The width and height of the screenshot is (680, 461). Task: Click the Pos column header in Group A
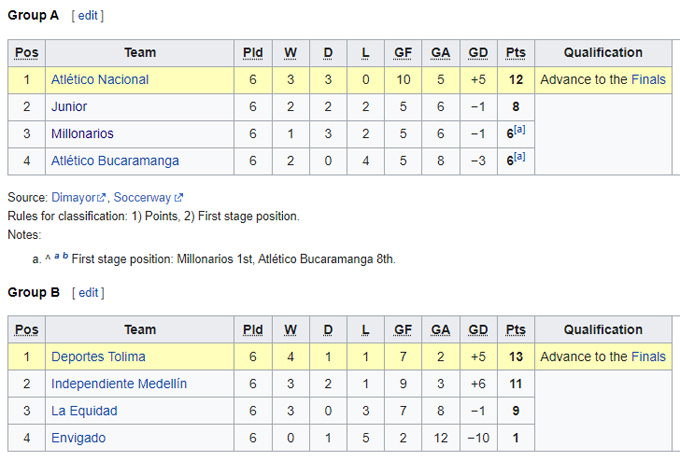tap(27, 53)
